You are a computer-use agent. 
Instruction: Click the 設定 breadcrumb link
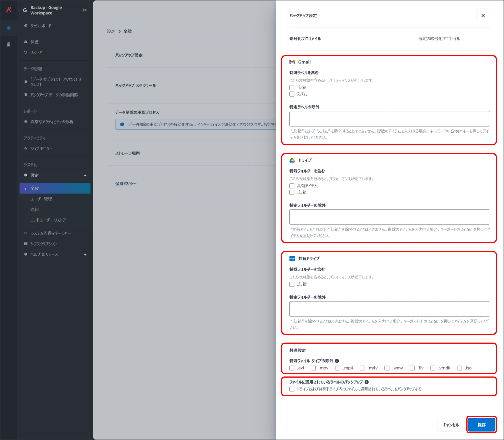click(x=111, y=31)
